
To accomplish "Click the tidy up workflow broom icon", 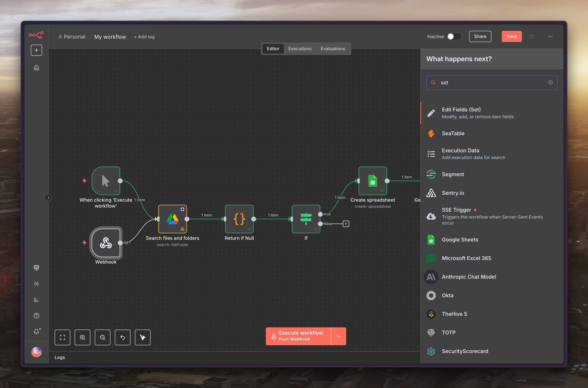I will [x=143, y=337].
